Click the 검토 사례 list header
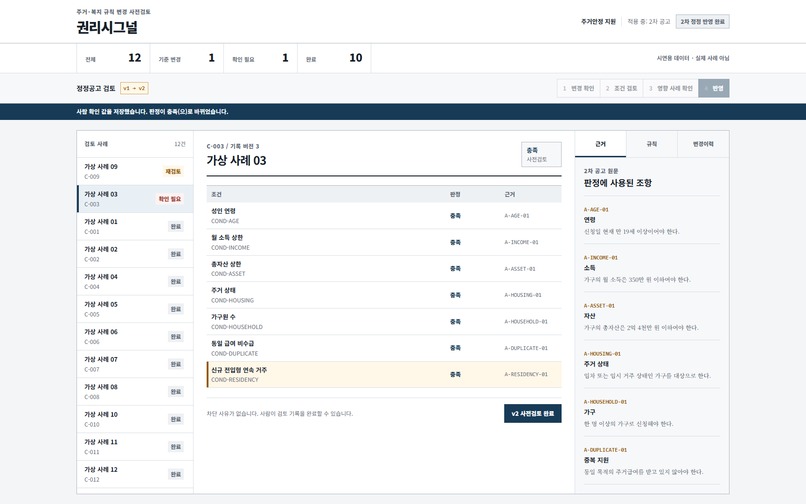The height and width of the screenshot is (504, 806). pyautogui.click(x=96, y=144)
